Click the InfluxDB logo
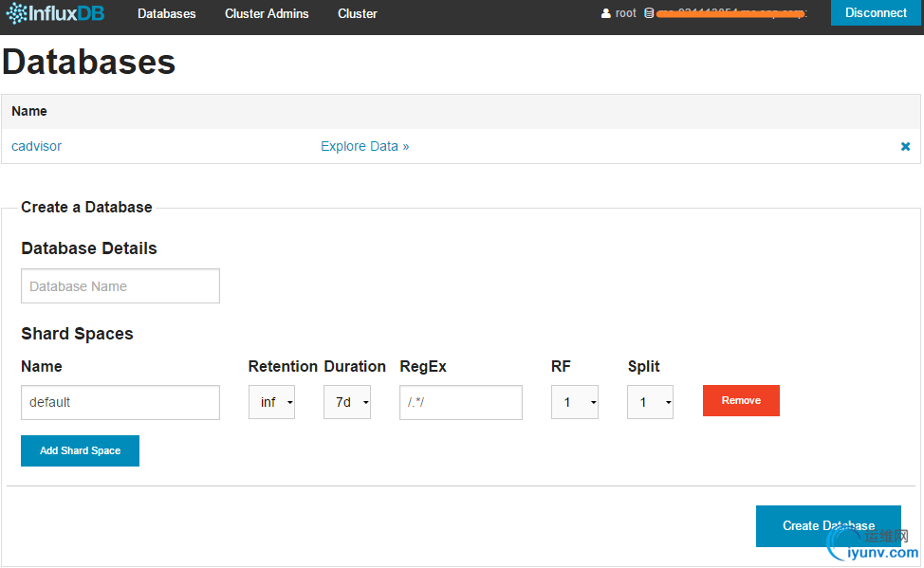 pyautogui.click(x=55, y=13)
